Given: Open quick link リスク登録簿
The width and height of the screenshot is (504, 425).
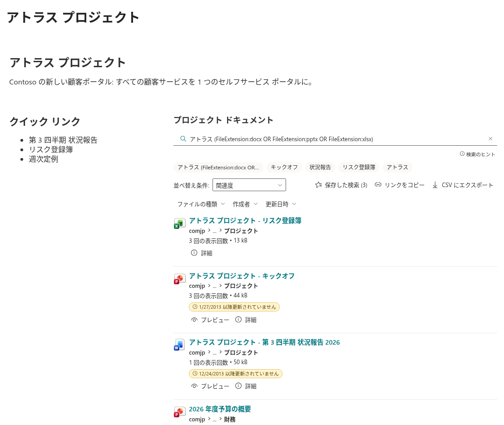Looking at the screenshot, I should tap(51, 149).
